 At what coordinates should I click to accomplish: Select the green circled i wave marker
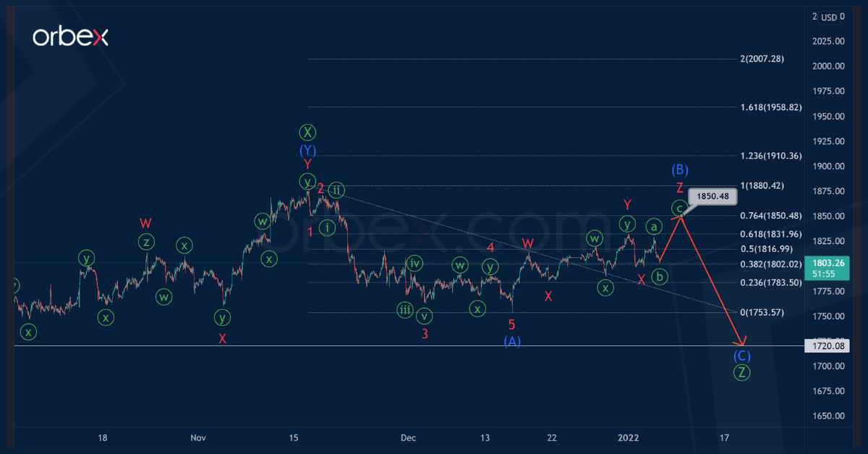pos(328,227)
